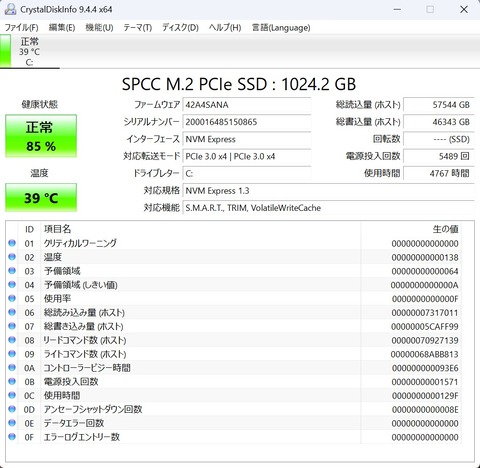Image resolution: width=480 pixels, height=468 pixels.
Task: Click the blue status dot for ID 04
Action: point(12,284)
